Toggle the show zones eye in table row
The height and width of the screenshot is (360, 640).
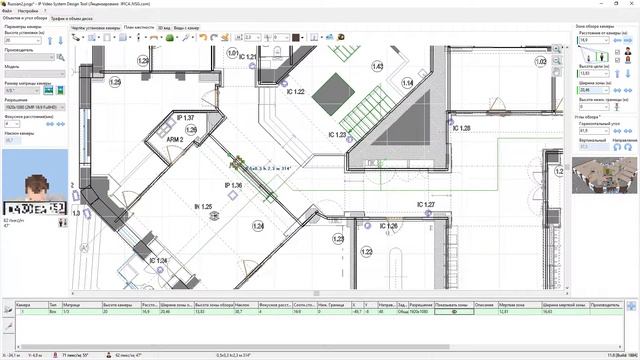[x=454, y=311]
